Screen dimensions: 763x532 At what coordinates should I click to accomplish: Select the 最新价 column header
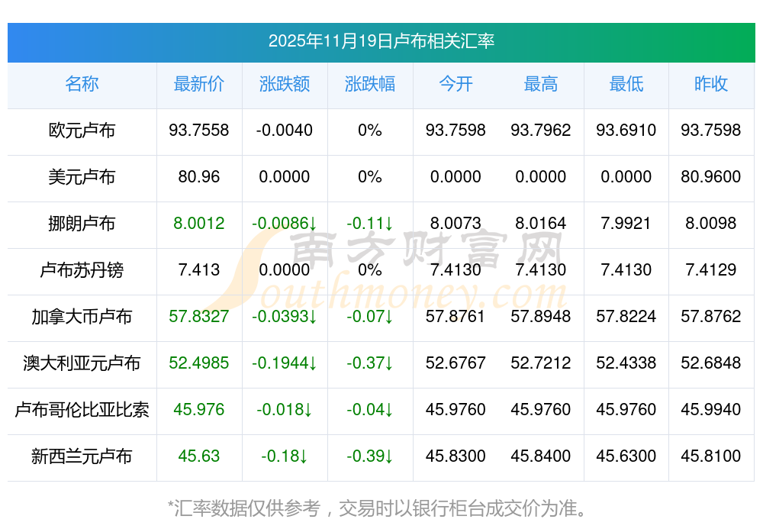point(198,84)
